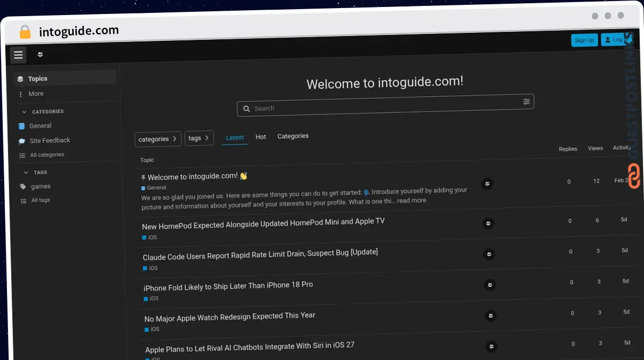Open the categories filter dropdown
Image resolution: width=644 pixels, height=360 pixels.
point(158,139)
